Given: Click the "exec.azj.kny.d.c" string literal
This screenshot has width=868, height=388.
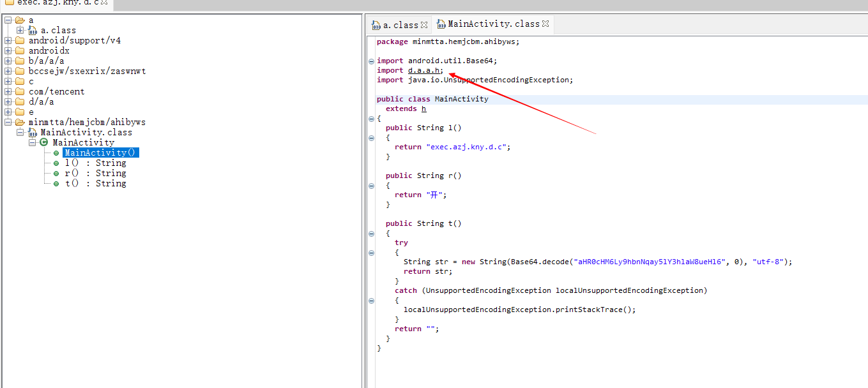Looking at the screenshot, I should (x=468, y=147).
